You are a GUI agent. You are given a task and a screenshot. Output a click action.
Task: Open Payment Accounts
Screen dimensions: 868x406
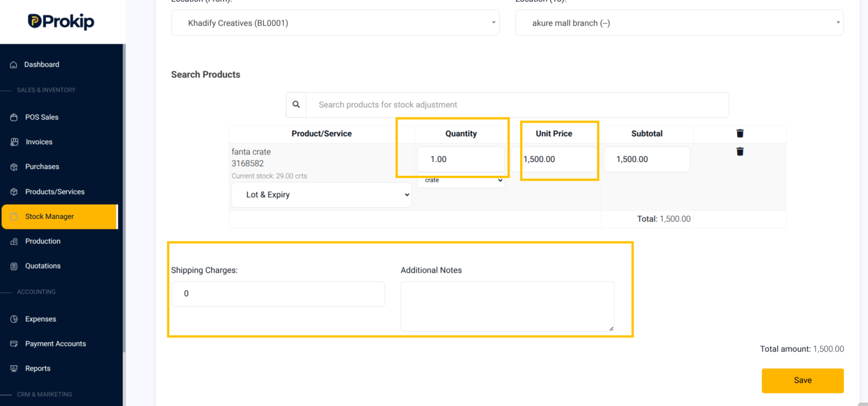coord(55,344)
